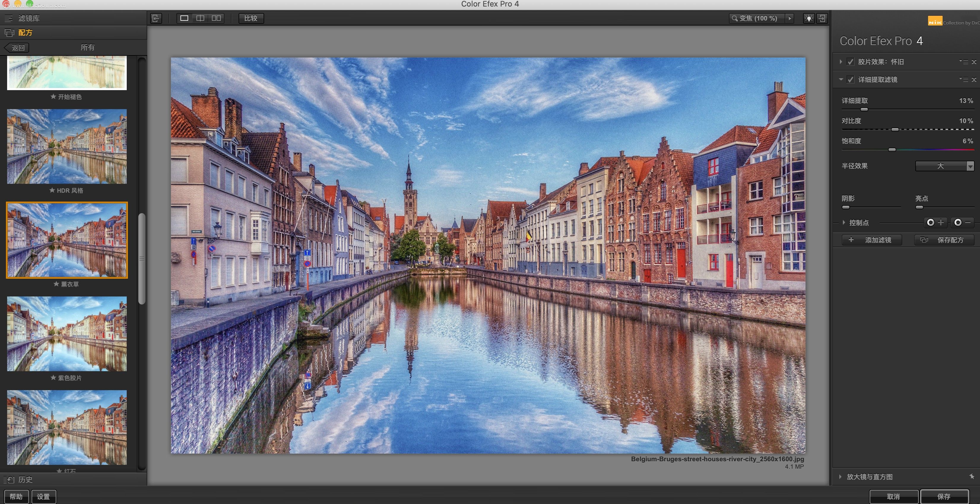
Task: Disable the 胶片效果 怀旧 filter checkbox
Action: 851,62
